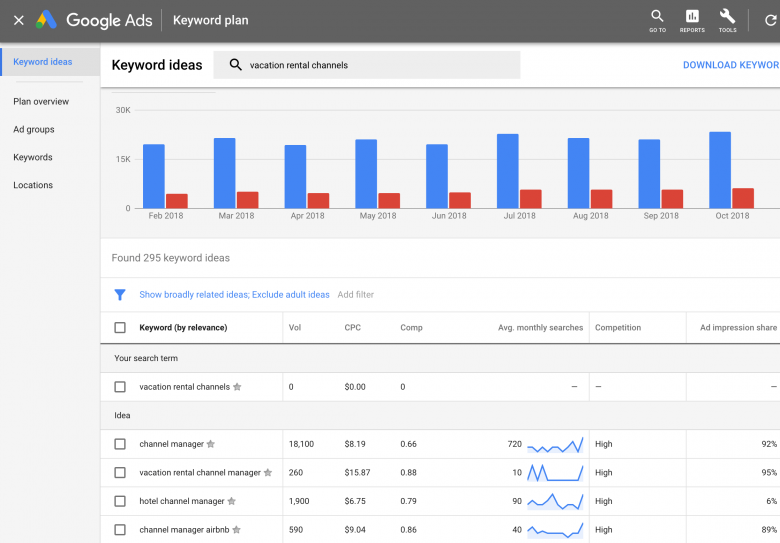Click the Keyword plan title in header
This screenshot has width=780, height=543.
click(210, 20)
